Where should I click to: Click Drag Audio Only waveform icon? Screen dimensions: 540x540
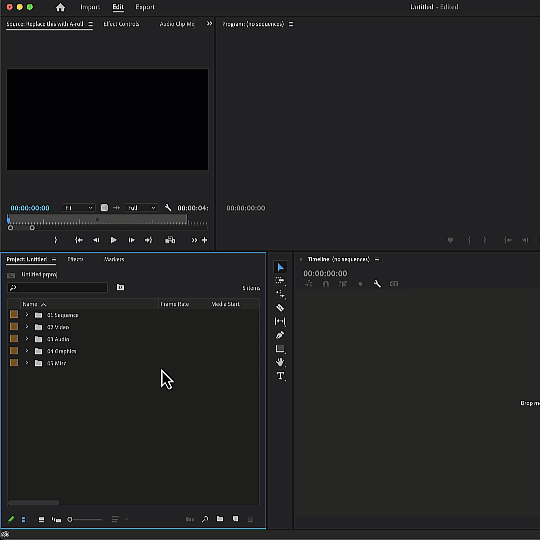coord(116,208)
